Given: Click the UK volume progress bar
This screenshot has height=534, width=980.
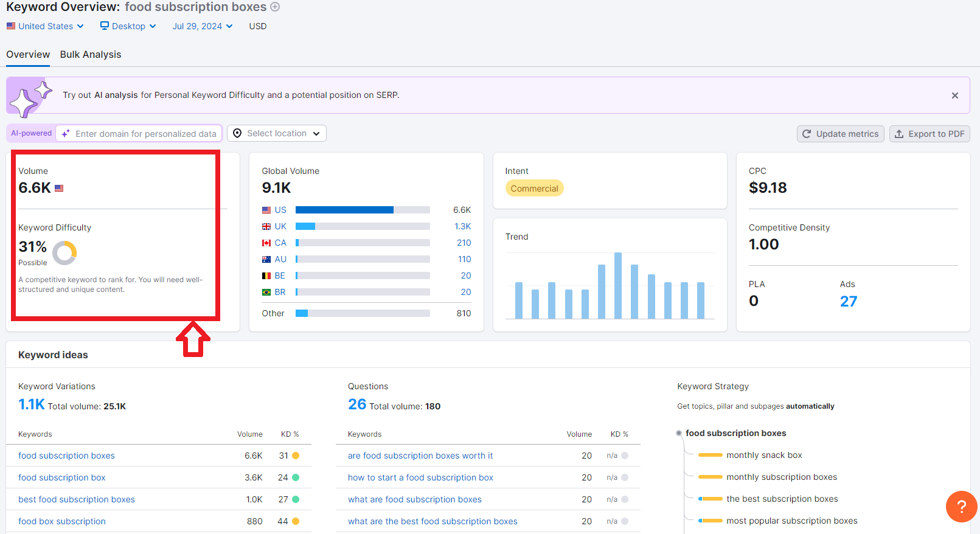Looking at the screenshot, I should pyautogui.click(x=363, y=226).
